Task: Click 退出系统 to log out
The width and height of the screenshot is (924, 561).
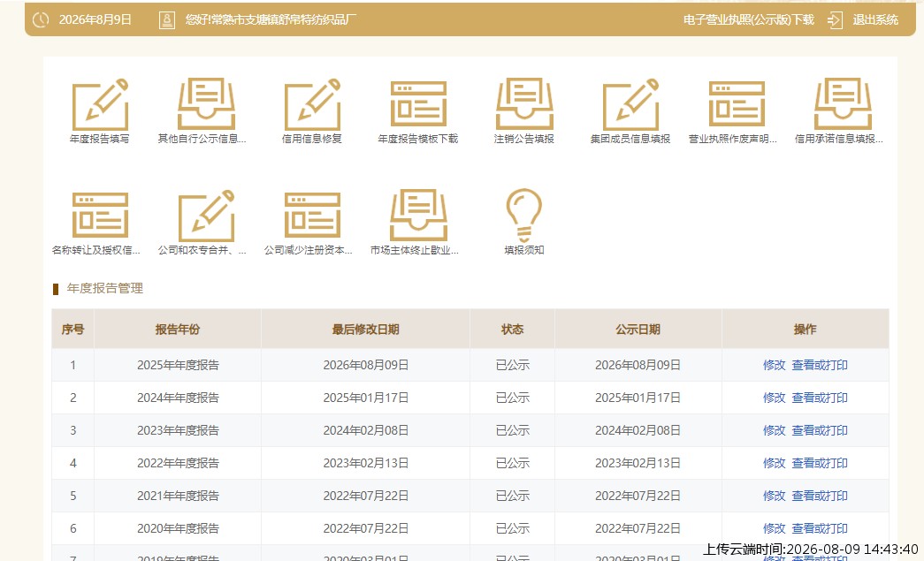Action: click(875, 20)
